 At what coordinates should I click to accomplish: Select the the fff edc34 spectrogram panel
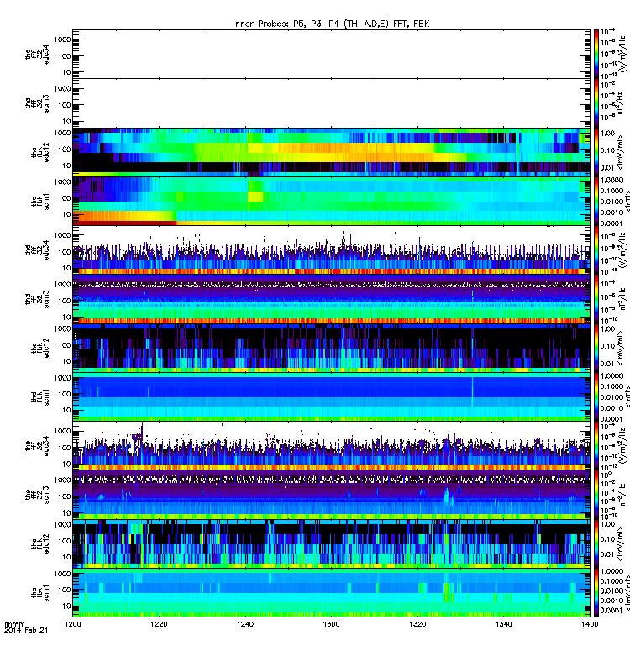(x=331, y=446)
